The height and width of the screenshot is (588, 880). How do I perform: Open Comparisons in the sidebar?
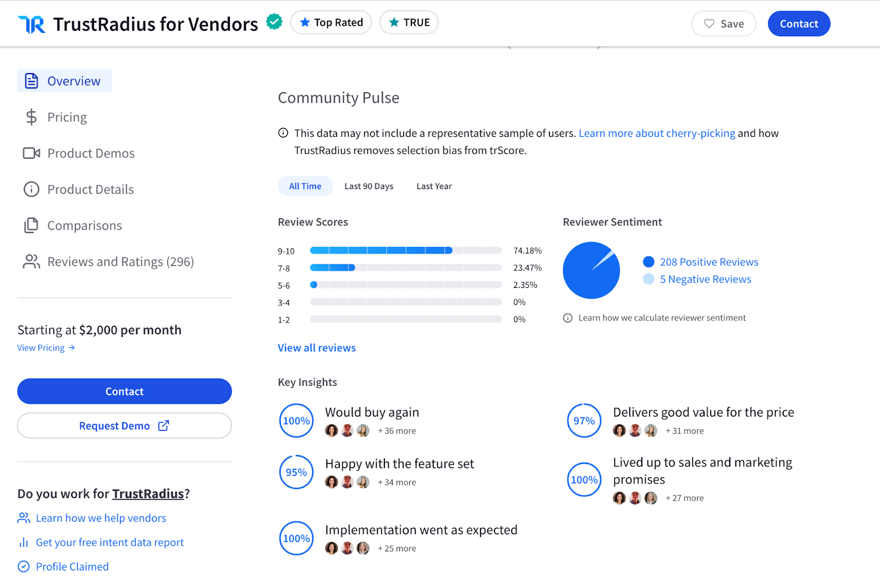coord(73,225)
